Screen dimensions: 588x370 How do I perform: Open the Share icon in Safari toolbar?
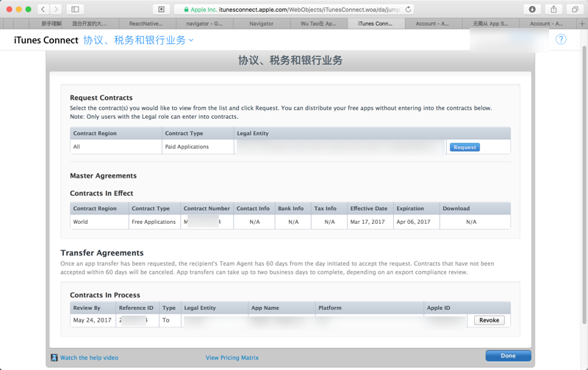553,10
